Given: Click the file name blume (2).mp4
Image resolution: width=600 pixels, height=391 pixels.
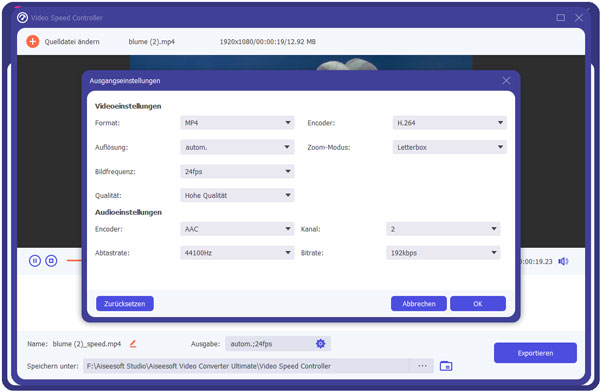Looking at the screenshot, I should (152, 42).
